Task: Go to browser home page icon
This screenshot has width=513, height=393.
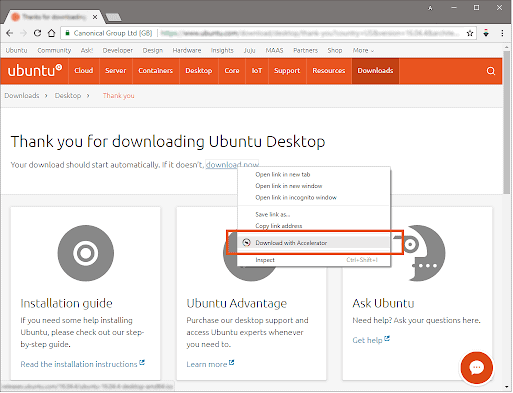Action: click(51, 33)
